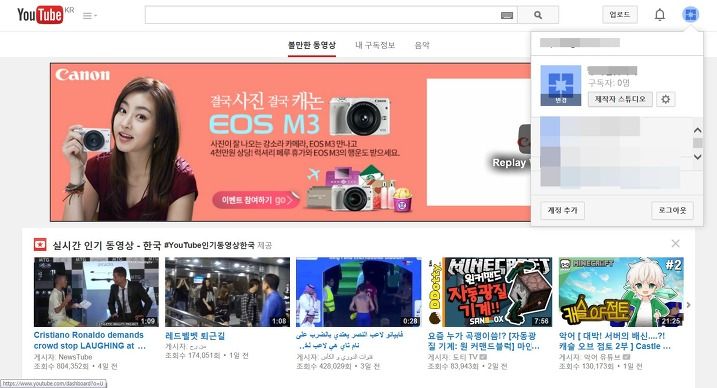Click the search input field

[x=322, y=15]
